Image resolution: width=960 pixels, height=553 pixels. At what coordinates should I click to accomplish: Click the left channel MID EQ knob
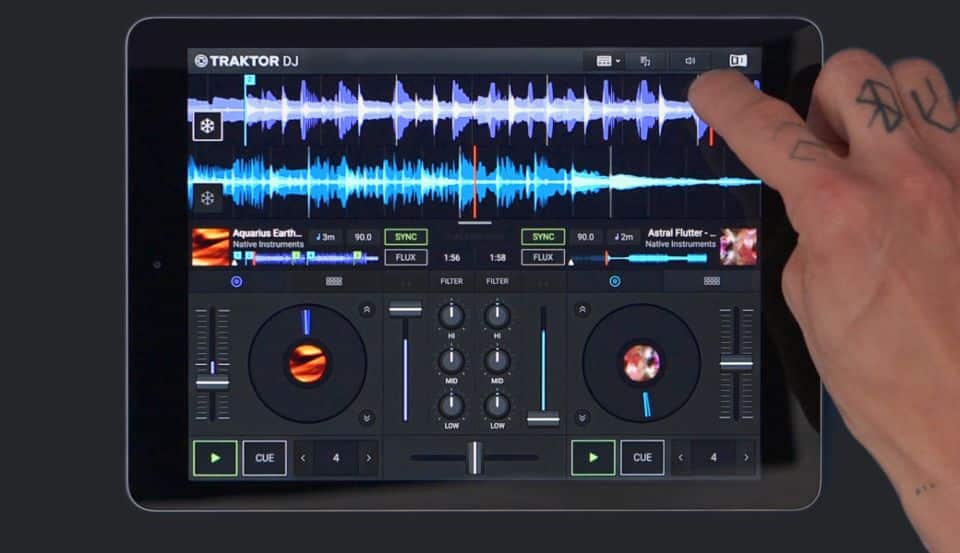(451, 361)
